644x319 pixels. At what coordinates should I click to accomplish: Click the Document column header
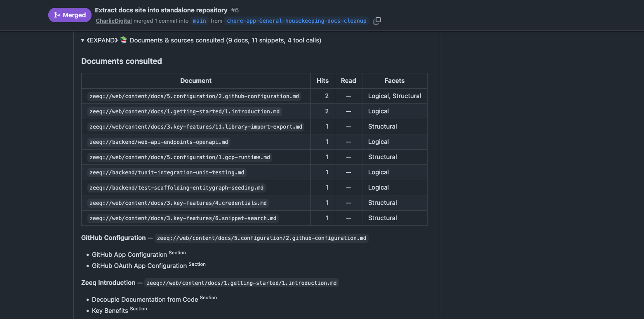(196, 81)
